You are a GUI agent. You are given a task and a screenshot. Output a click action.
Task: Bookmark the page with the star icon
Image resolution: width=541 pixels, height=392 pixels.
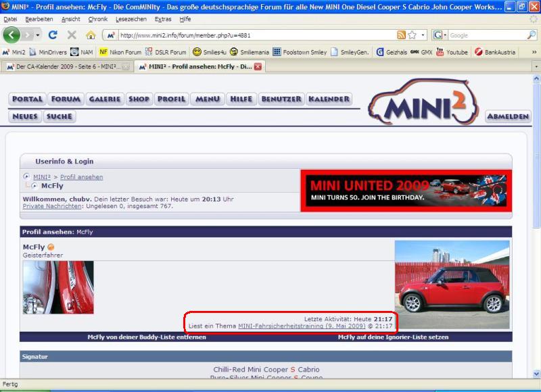point(412,34)
